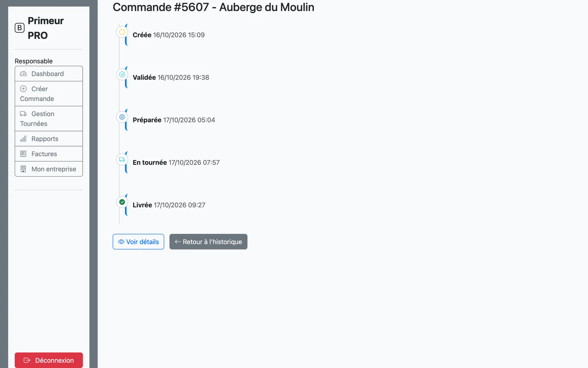Select the Validée 16/10/2026 19:38 entry
Screen dimensions: 588x368
[x=171, y=77]
